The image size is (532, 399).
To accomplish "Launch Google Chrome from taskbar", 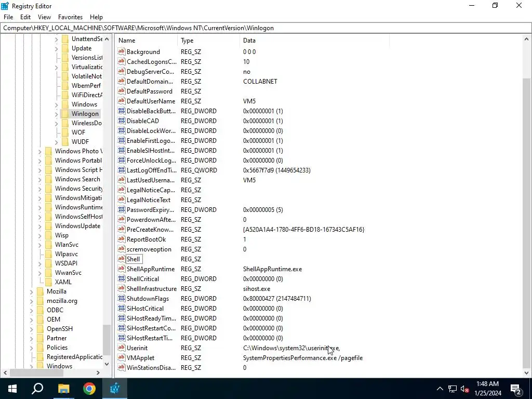I will [x=89, y=389].
